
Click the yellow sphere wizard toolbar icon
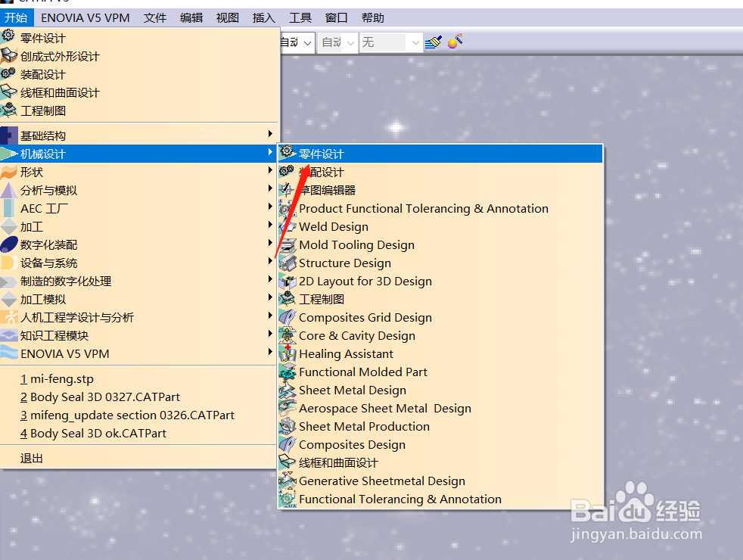pyautogui.click(x=455, y=42)
